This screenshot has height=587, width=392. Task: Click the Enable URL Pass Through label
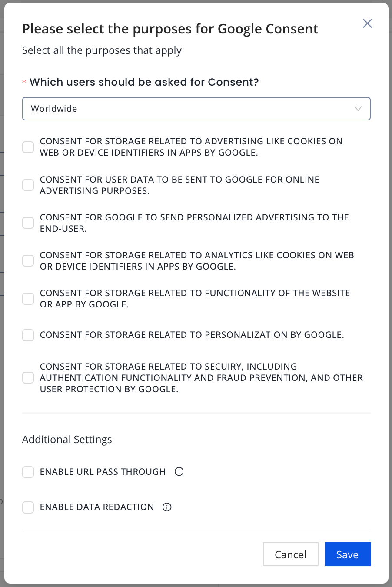point(103,472)
